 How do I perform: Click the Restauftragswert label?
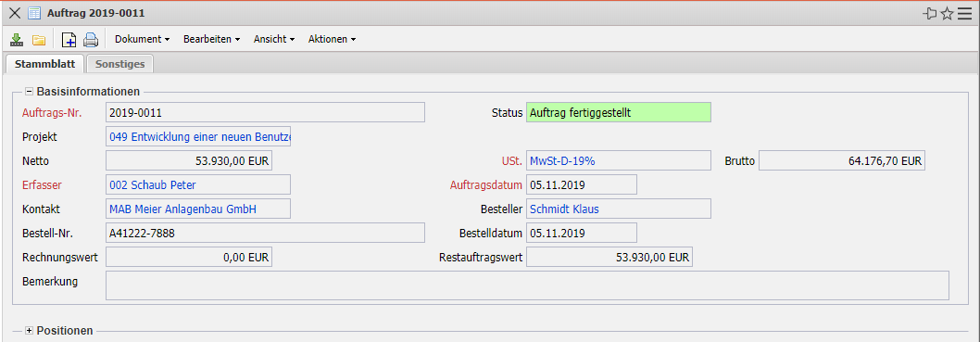tap(481, 257)
